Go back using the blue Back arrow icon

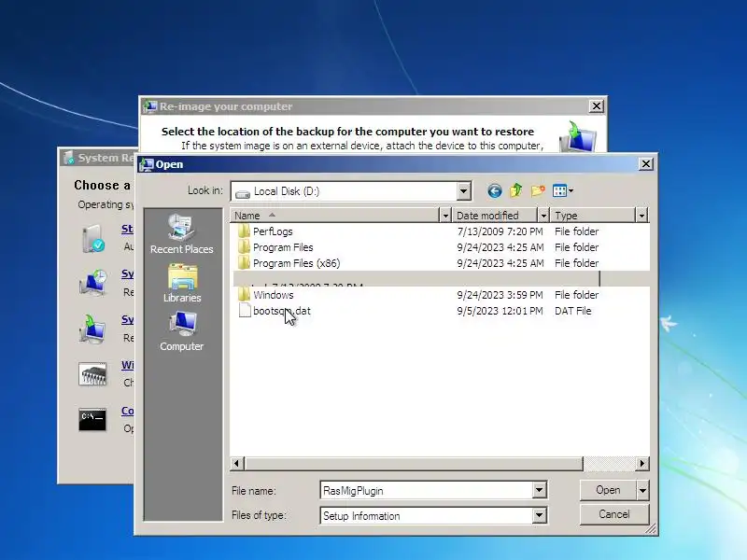pyautogui.click(x=495, y=191)
